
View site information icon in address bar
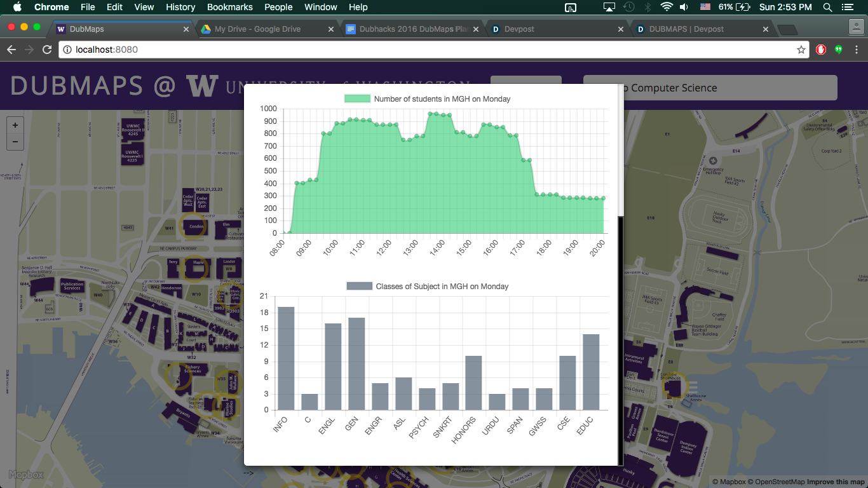coord(67,50)
